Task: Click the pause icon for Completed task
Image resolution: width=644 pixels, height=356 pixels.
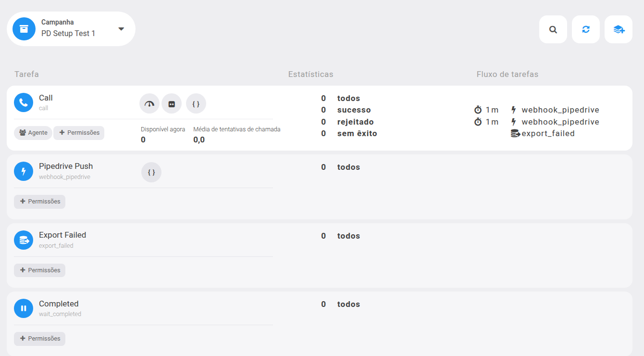Action: tap(24, 308)
